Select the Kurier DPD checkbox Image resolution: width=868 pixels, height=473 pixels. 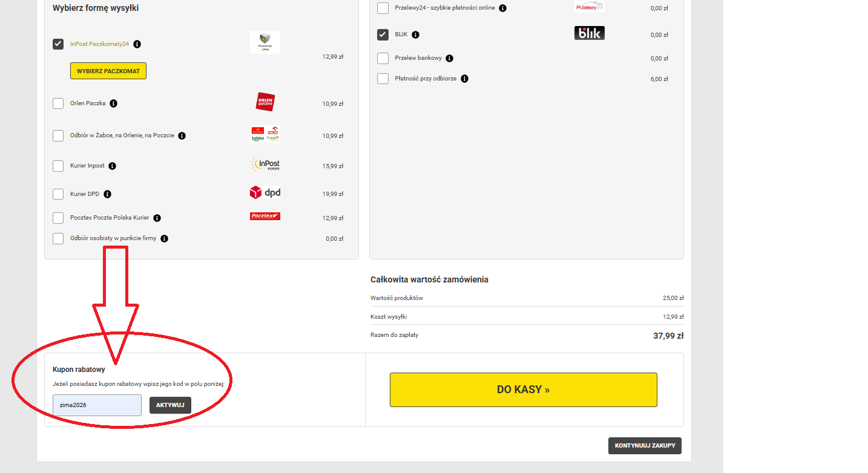58,194
